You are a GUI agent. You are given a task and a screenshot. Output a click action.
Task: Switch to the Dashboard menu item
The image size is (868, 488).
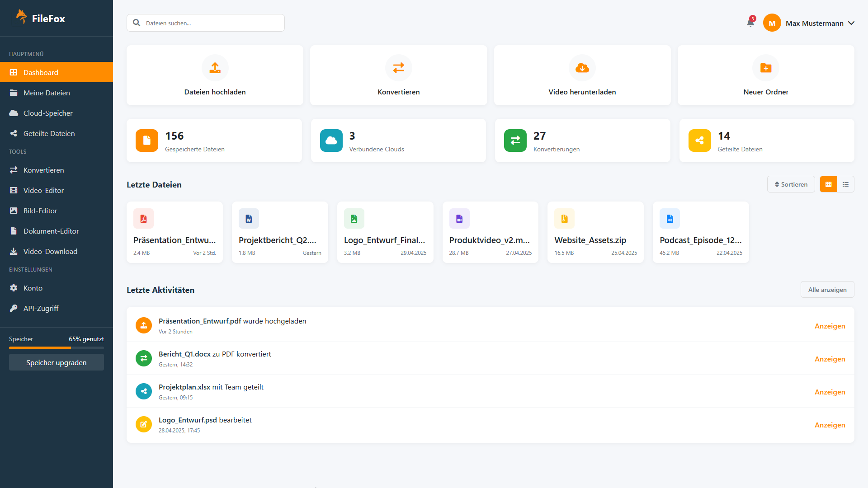pos(41,72)
